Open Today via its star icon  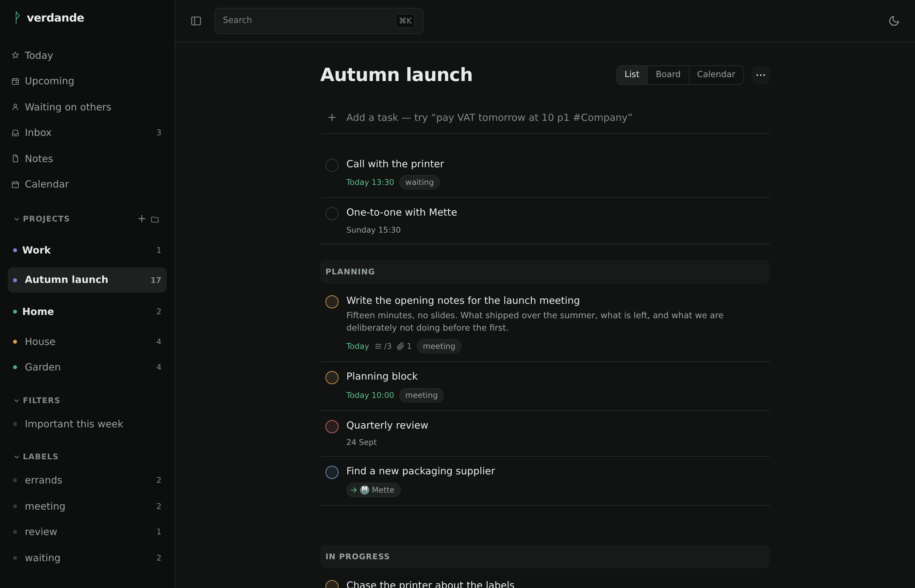[15, 55]
